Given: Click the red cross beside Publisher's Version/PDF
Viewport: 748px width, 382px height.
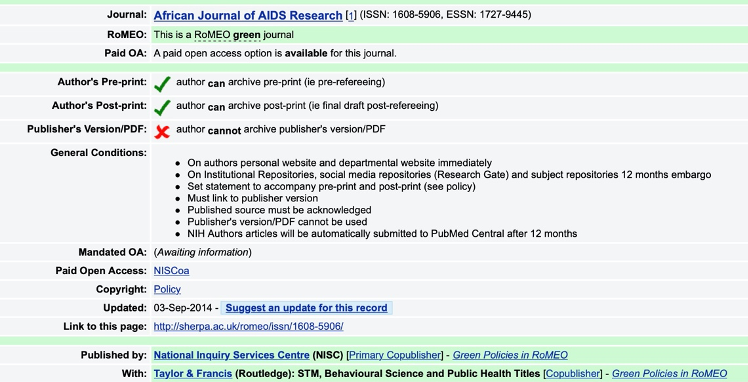Looking at the screenshot, I should coord(162,132).
